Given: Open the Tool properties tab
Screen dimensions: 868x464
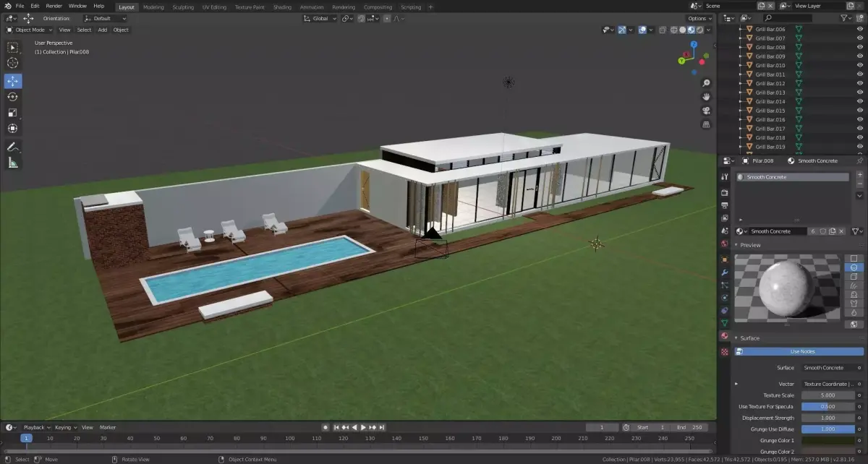Looking at the screenshot, I should pos(724,176).
